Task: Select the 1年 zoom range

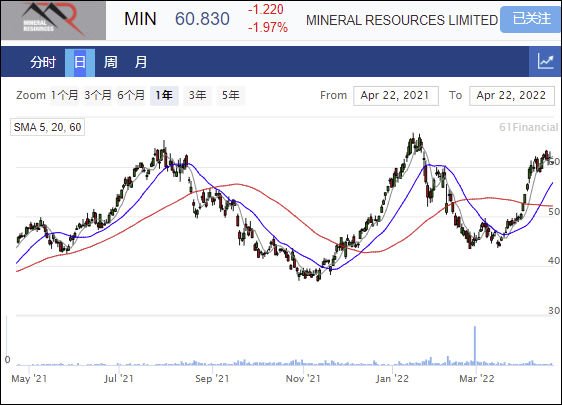Action: click(x=164, y=96)
